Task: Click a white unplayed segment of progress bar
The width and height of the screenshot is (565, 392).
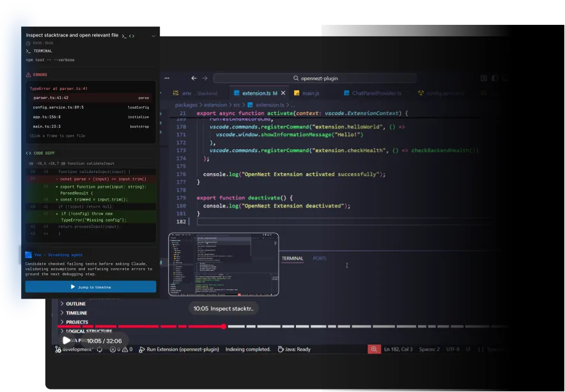Action: coord(269,326)
